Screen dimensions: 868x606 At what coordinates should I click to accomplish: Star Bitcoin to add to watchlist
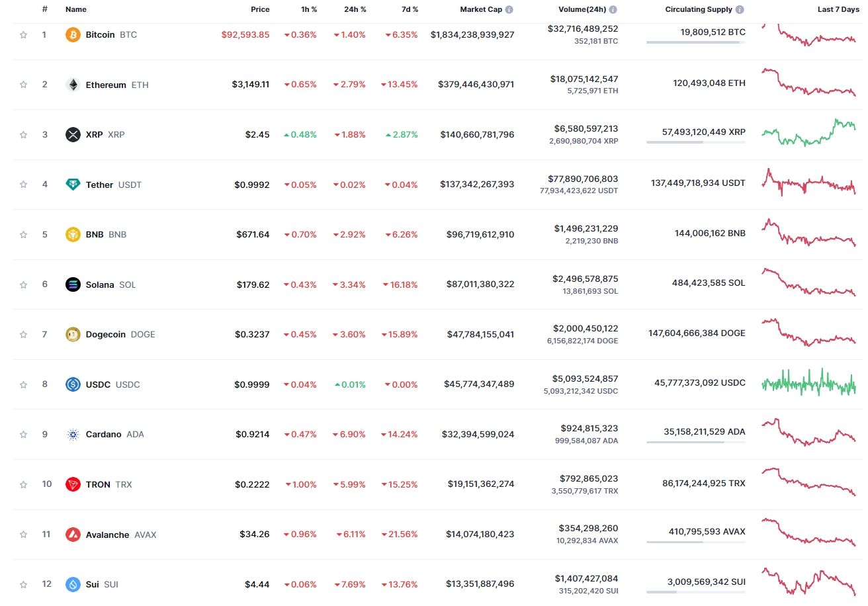24,34
